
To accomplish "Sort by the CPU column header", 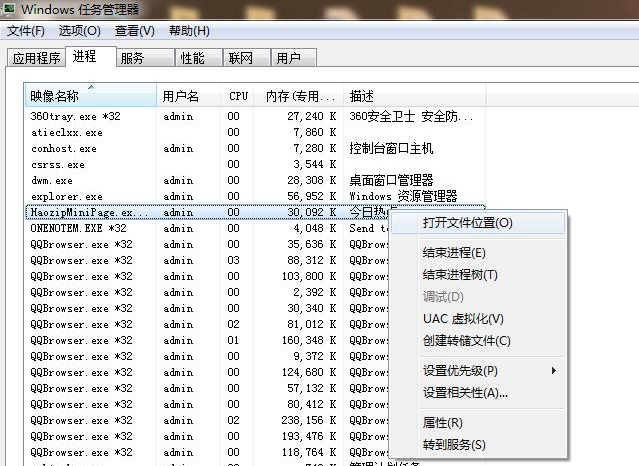I will (238, 97).
